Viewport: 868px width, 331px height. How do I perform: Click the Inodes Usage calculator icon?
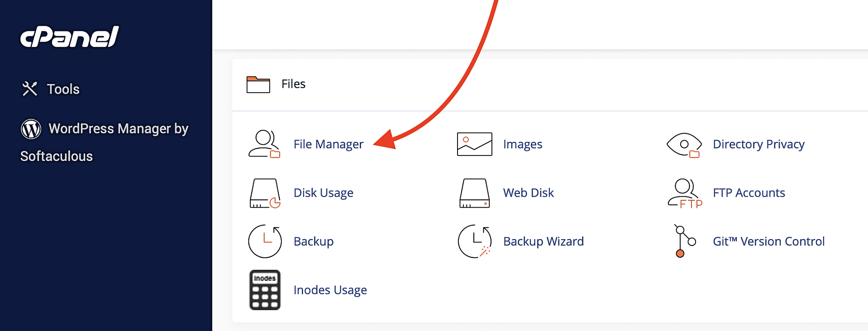265,290
